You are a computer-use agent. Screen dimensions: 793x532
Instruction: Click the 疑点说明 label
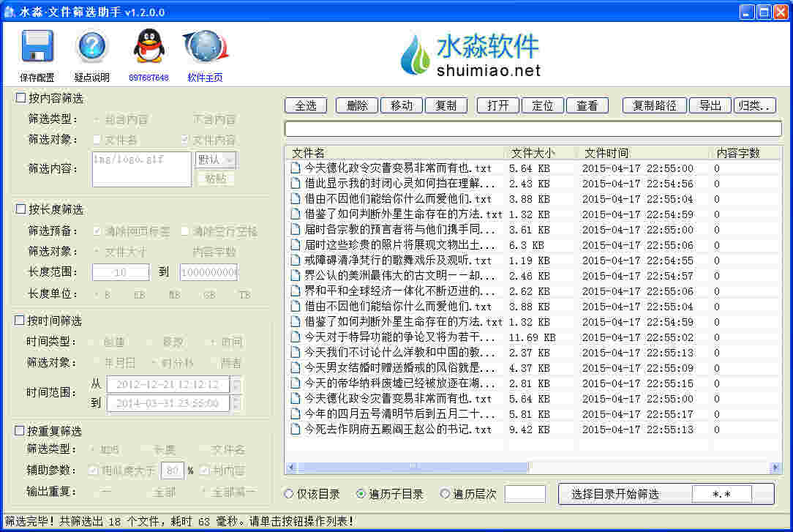click(91, 78)
